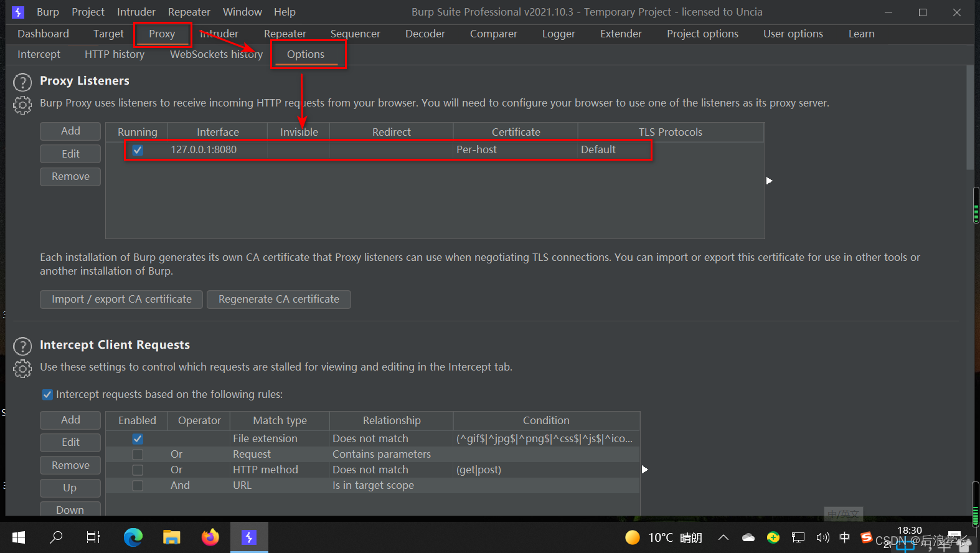Open green 360 security tray icon

(x=773, y=537)
